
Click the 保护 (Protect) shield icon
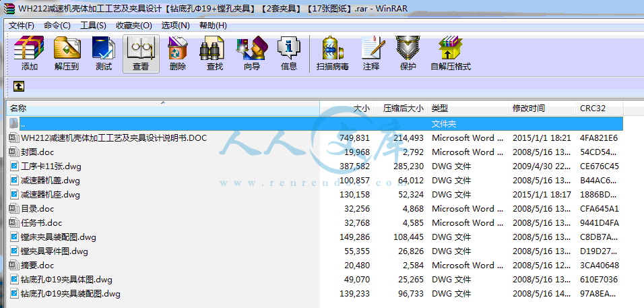(x=408, y=53)
